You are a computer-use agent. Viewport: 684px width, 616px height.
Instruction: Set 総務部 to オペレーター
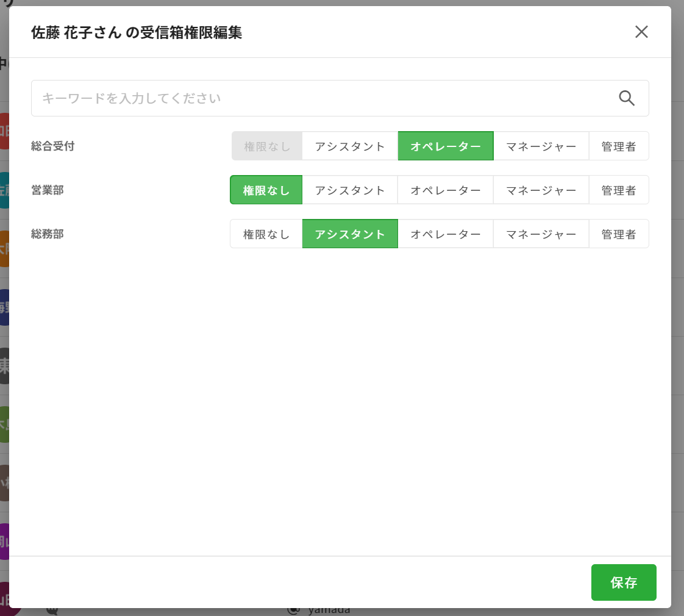446,234
